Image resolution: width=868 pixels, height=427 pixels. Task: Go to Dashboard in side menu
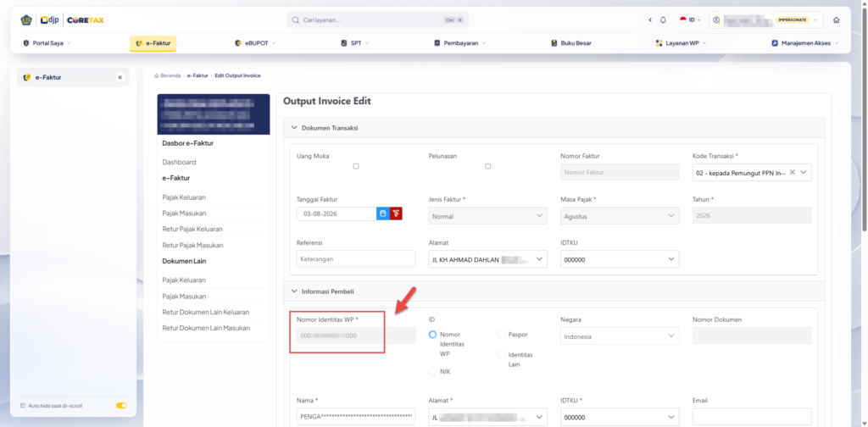[x=179, y=162]
